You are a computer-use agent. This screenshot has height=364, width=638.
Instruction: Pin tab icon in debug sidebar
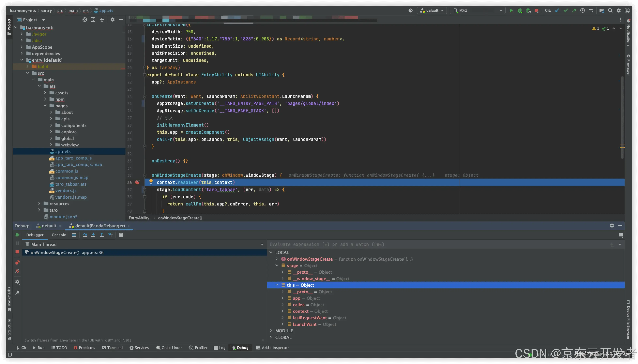tap(17, 293)
